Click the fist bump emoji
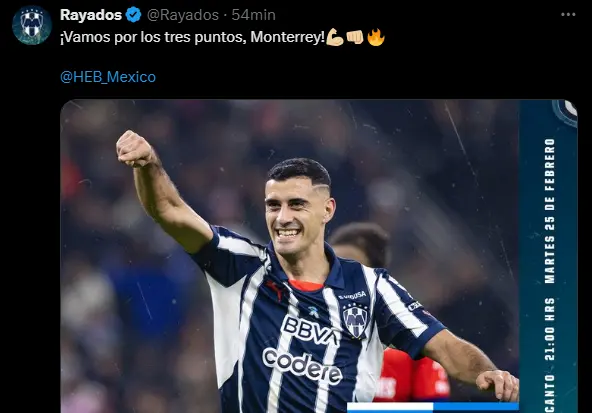 pos(355,37)
